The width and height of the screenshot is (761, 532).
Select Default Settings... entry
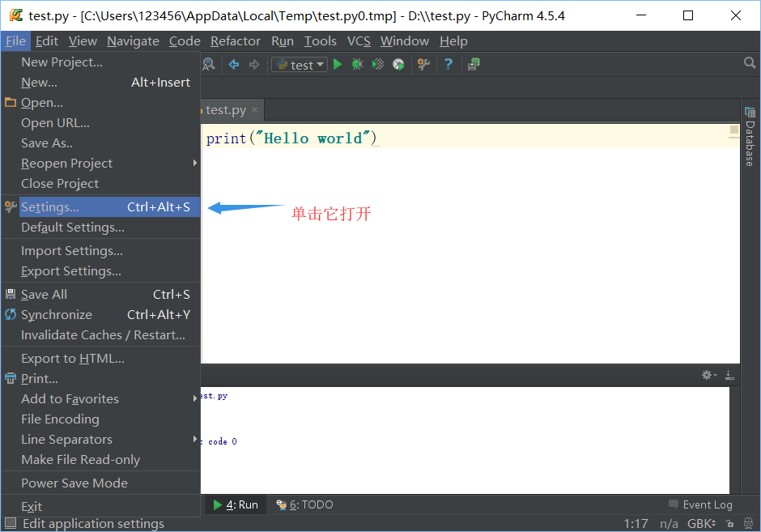[x=100, y=228]
